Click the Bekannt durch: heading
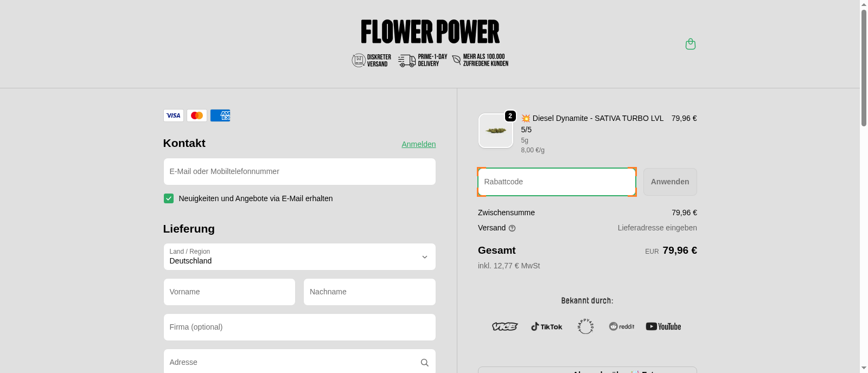 tap(588, 300)
